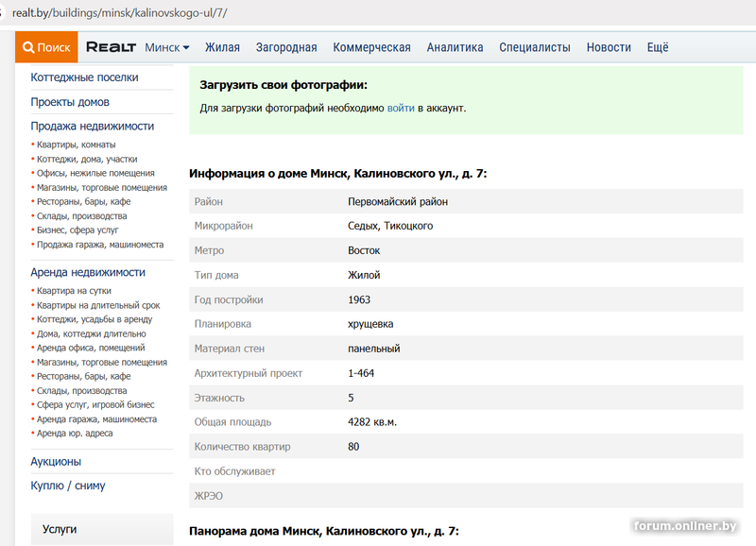Open the Жилая menu item

(222, 47)
